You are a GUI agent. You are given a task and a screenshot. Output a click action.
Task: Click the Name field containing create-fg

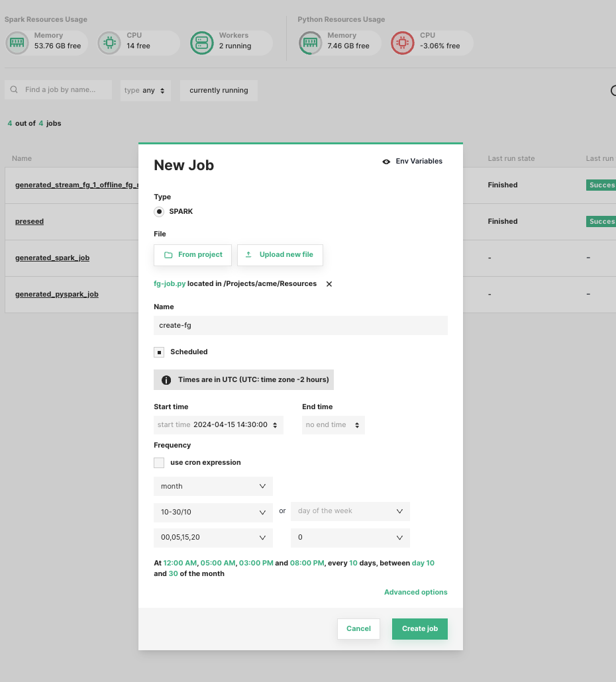click(300, 326)
